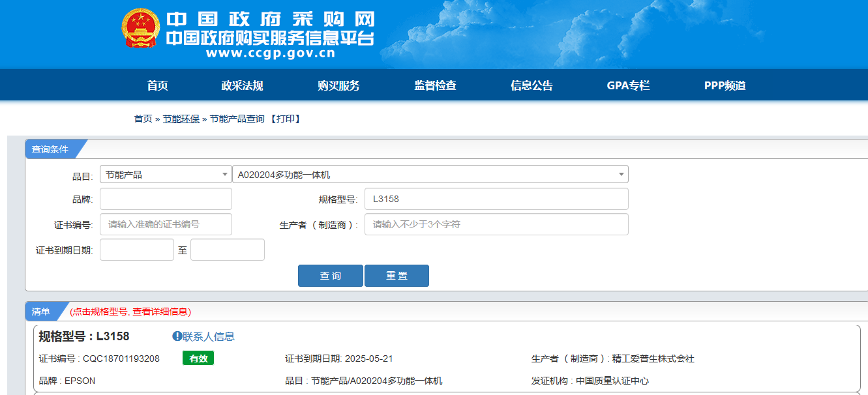Viewport: 868px width, 395px height.
Task: Open the 首页 navigation menu item
Action: coord(158,85)
